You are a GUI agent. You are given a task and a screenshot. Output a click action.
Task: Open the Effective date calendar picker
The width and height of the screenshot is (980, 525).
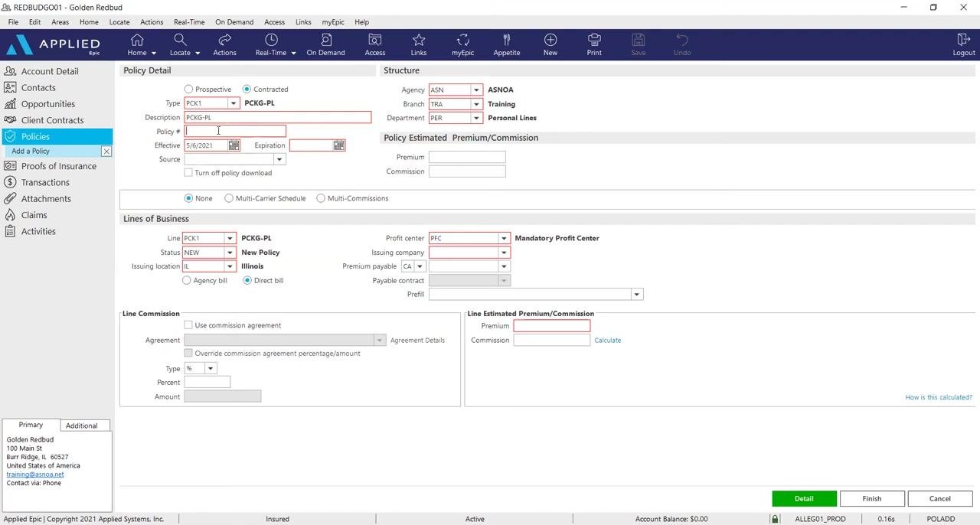tap(234, 145)
